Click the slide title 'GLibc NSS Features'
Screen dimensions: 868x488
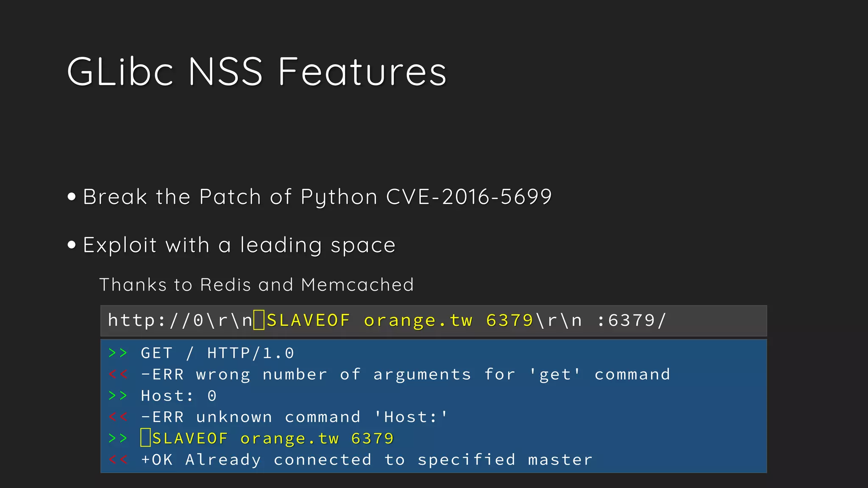256,72
